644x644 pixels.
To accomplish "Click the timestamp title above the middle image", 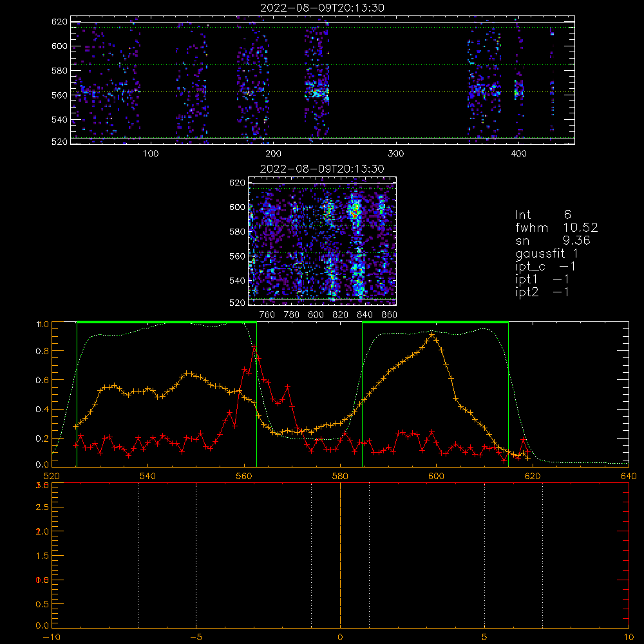I will tap(322, 169).
